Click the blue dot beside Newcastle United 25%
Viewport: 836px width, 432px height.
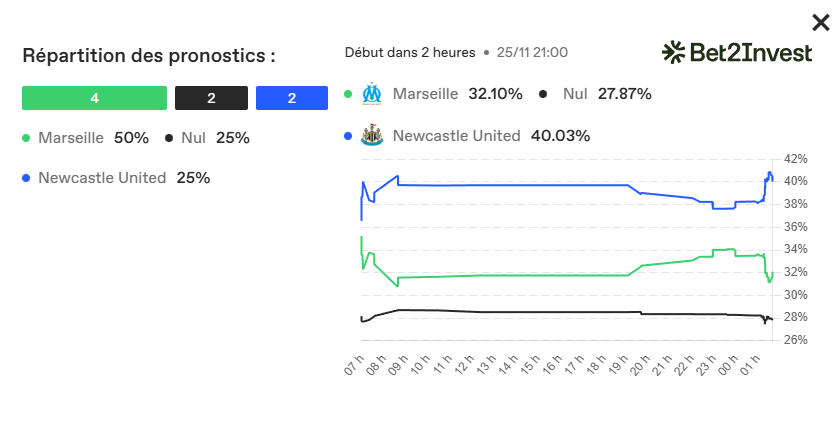click(27, 178)
